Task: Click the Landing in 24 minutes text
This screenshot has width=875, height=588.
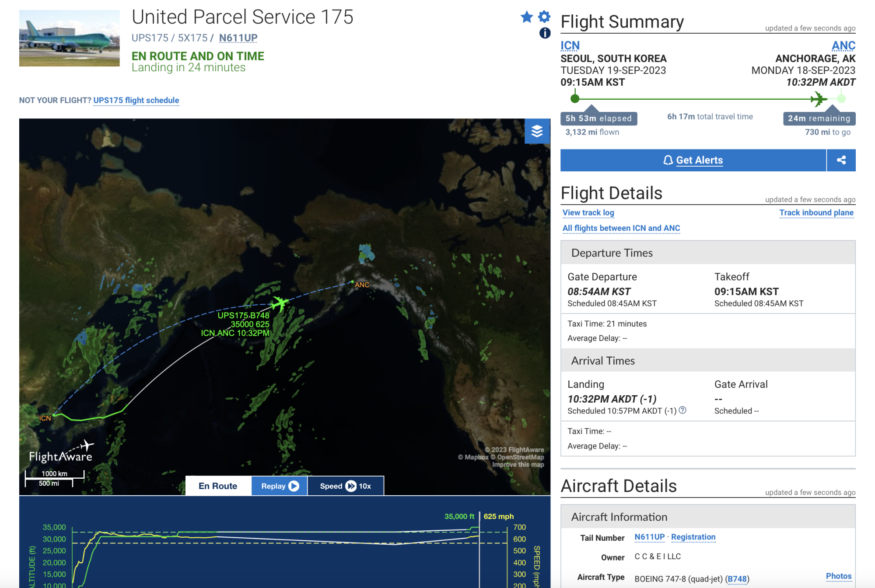Action: pyautogui.click(x=189, y=67)
